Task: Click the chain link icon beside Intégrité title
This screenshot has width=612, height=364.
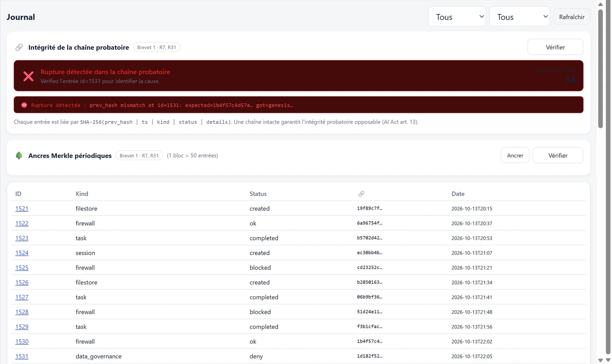Action: [19, 47]
